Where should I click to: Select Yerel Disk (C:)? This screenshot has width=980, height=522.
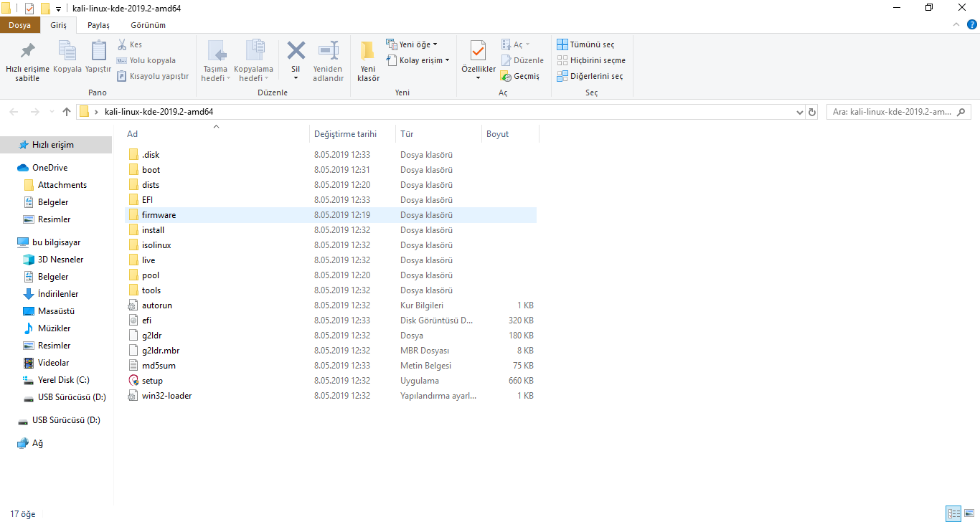coord(56,380)
